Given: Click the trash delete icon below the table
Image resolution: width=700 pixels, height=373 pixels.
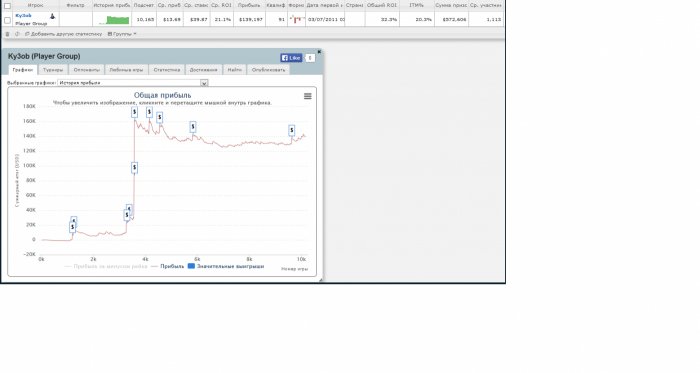Looking at the screenshot, I should click(7, 34).
